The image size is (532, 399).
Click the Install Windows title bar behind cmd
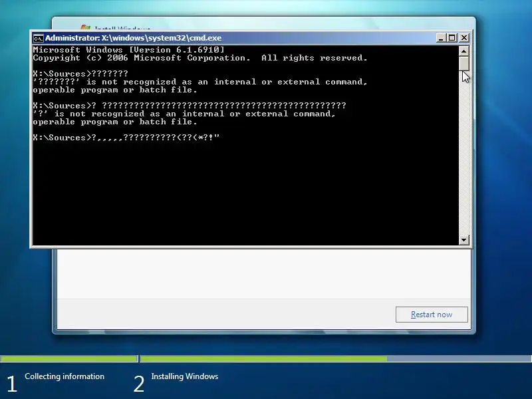click(x=264, y=25)
